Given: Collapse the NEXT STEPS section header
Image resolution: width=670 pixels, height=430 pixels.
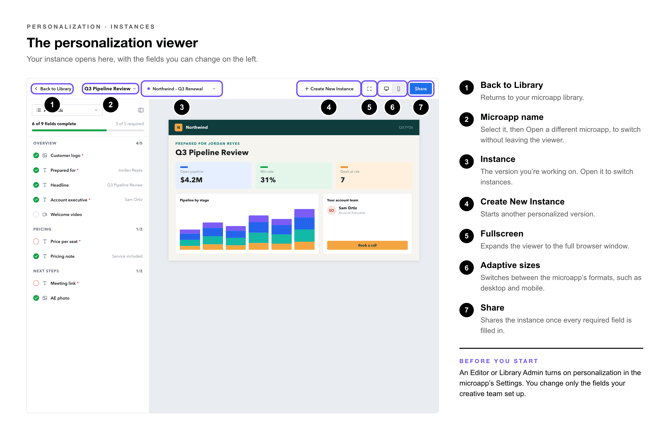Looking at the screenshot, I should tap(88, 271).
